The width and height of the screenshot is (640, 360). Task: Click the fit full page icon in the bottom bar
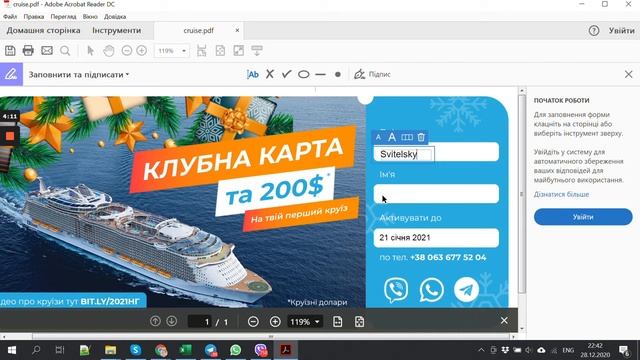point(359,322)
